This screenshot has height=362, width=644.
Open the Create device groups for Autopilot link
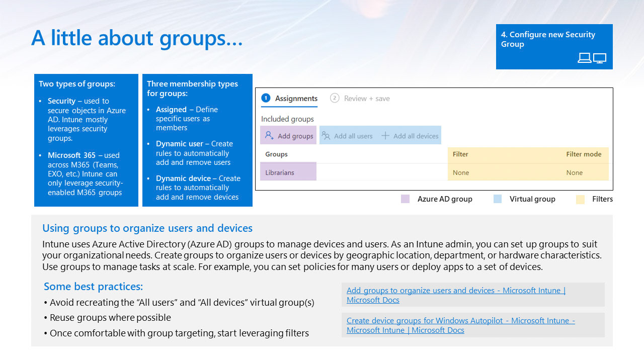pos(460,325)
